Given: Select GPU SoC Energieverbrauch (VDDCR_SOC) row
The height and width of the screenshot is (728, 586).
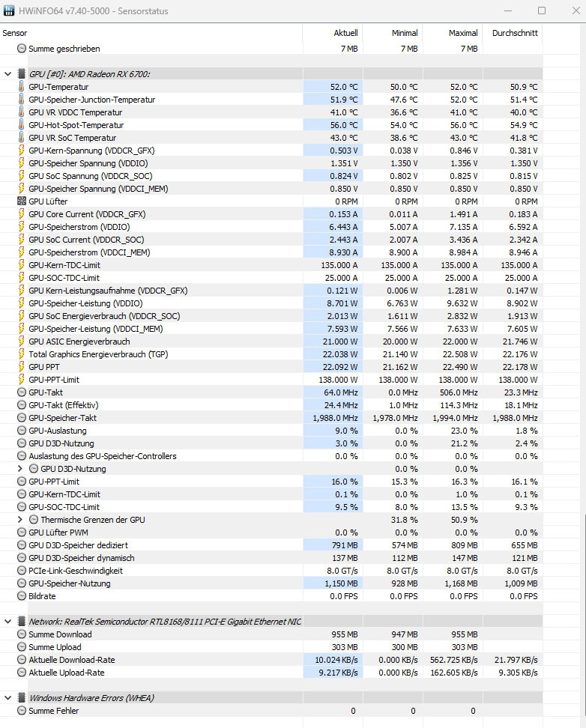Looking at the screenshot, I should coord(271,316).
